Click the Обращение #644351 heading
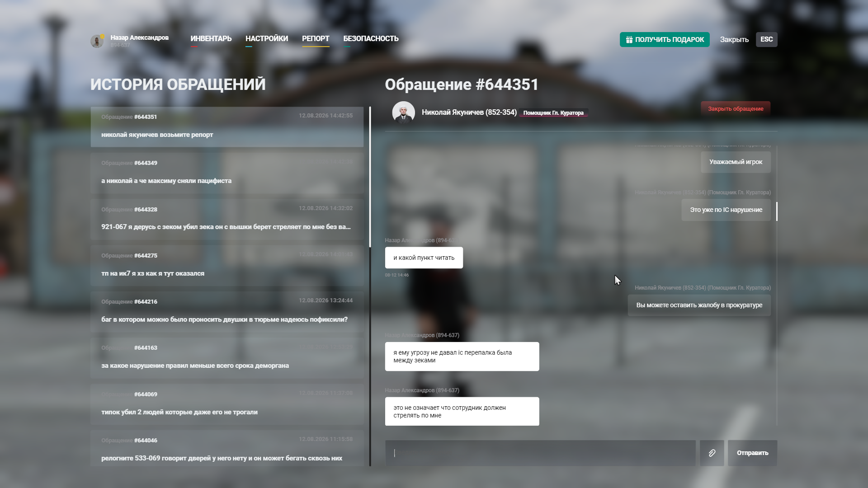Image resolution: width=868 pixels, height=488 pixels. coord(462,84)
